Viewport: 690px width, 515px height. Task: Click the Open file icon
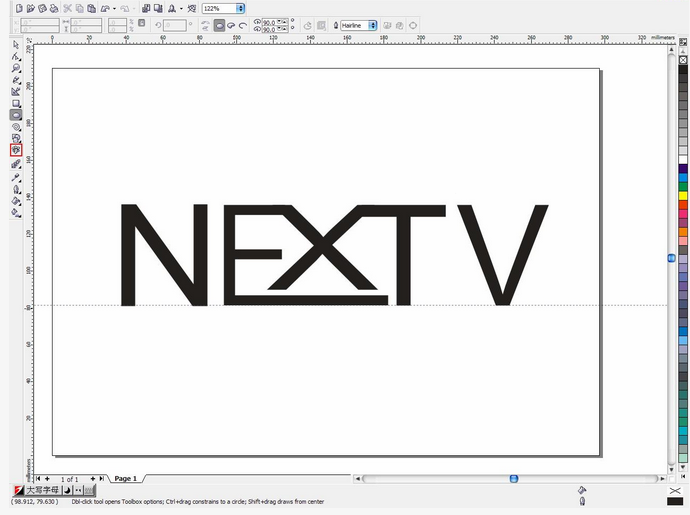click(x=30, y=8)
